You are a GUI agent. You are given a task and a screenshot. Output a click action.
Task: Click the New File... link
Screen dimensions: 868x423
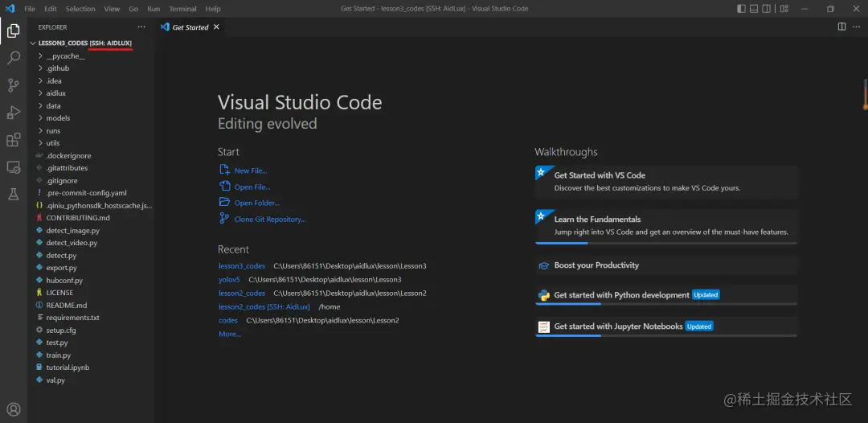250,170
